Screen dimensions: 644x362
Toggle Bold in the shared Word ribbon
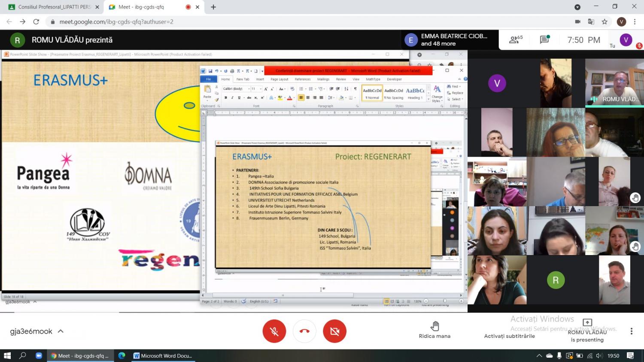(226, 97)
